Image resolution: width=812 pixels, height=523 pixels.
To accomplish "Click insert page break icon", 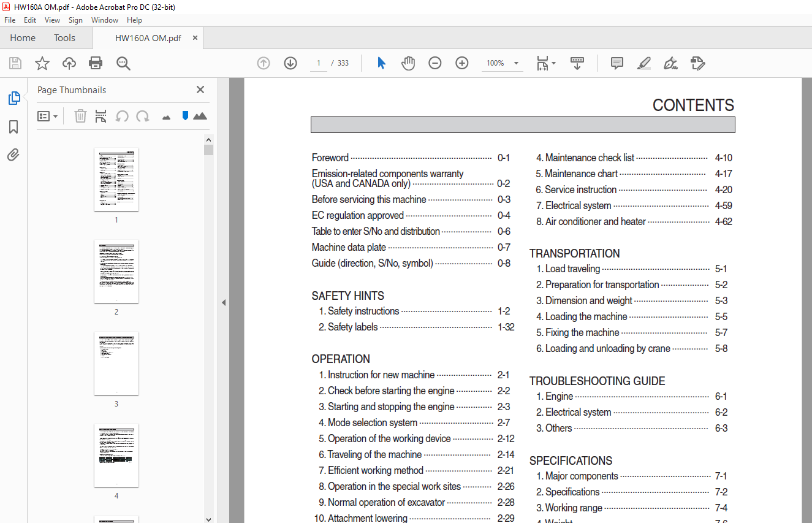I will tap(101, 116).
